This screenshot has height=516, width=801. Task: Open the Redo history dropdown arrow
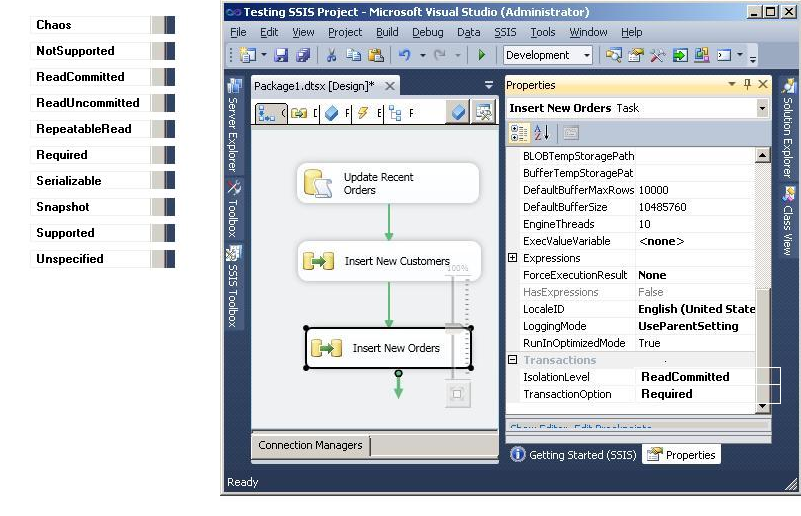tap(458, 55)
